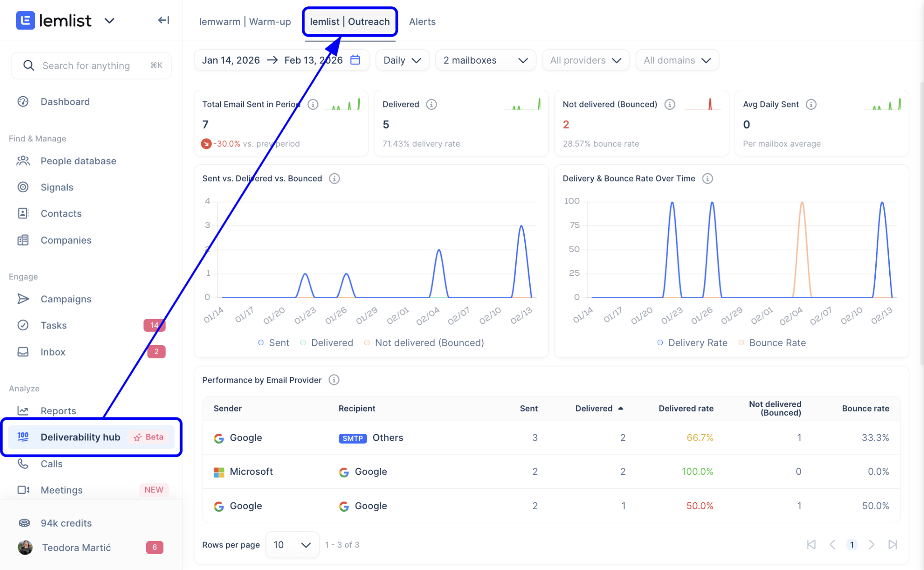Open the Signals section
This screenshot has width=924, height=570.
coord(57,187)
